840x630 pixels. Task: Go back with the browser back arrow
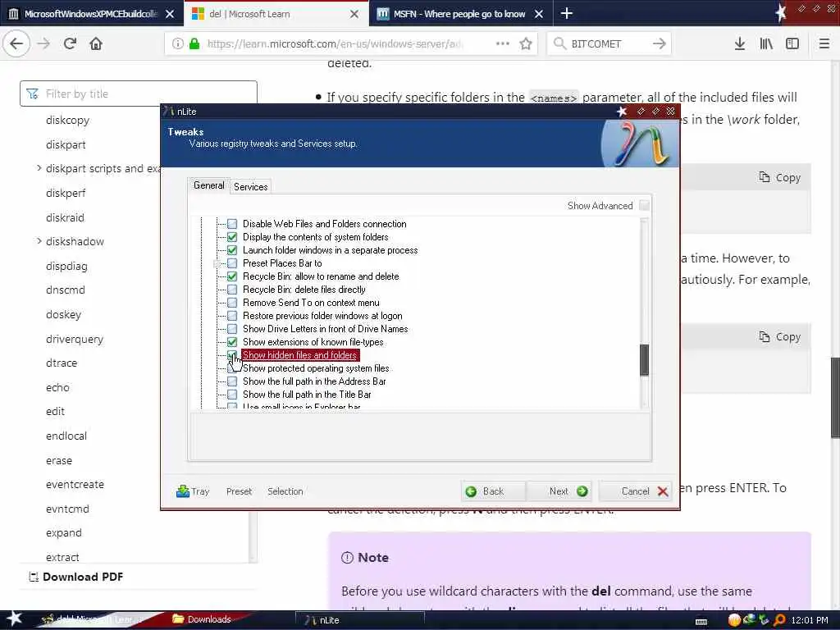pyautogui.click(x=16, y=43)
